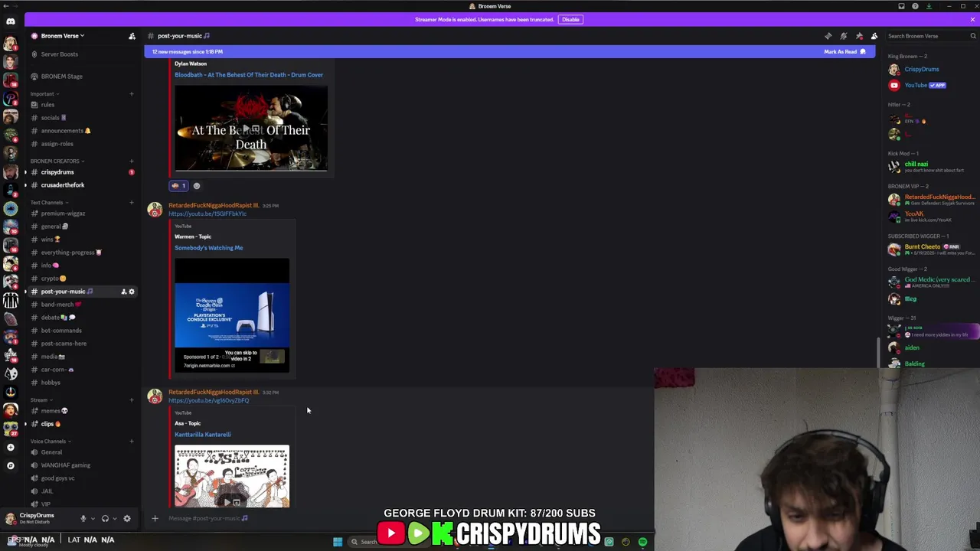980x551 pixels.
Task: Click the invite people icon beside Bronem Verse
Action: click(x=132, y=36)
